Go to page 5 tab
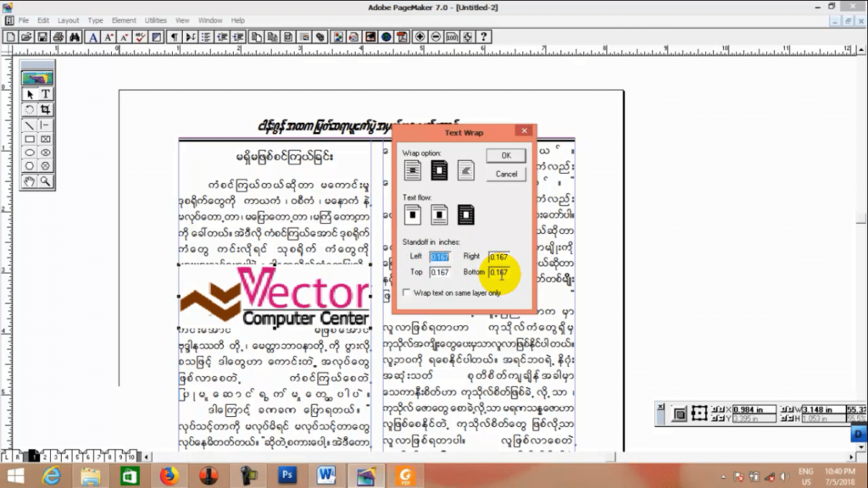This screenshot has width=868, height=488. 77,457
